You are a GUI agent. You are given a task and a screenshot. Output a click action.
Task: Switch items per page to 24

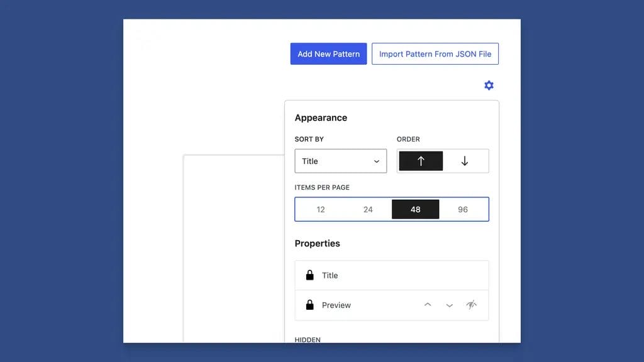pyautogui.click(x=368, y=209)
